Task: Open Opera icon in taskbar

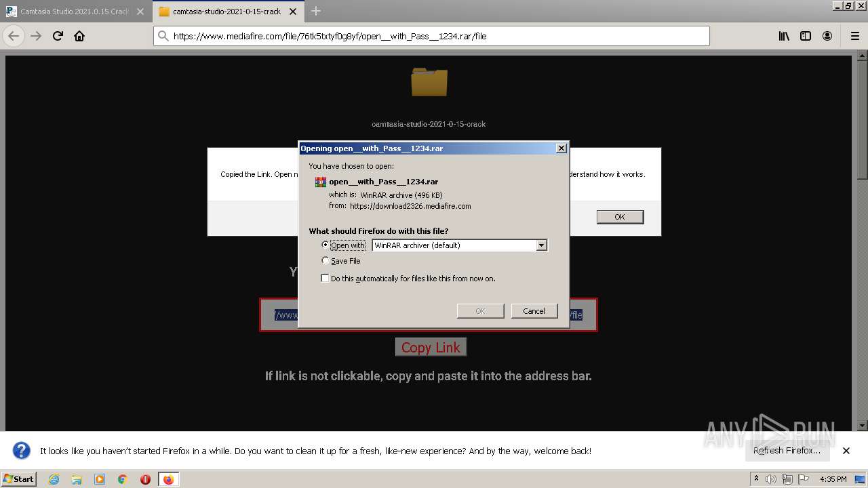Action: click(x=145, y=479)
